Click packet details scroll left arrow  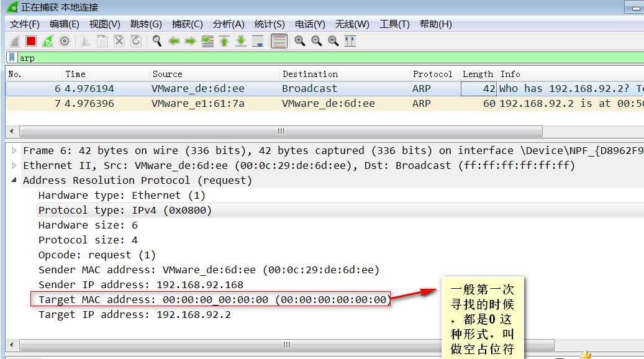[x=12, y=345]
